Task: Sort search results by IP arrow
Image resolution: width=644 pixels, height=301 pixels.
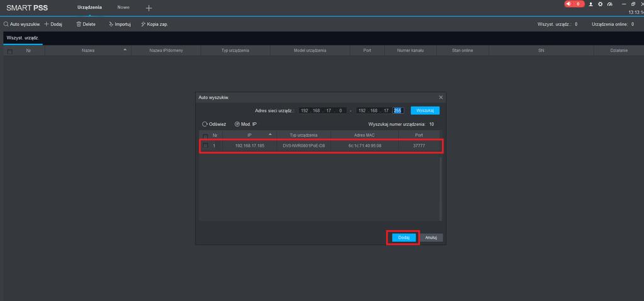Action: pos(270,135)
